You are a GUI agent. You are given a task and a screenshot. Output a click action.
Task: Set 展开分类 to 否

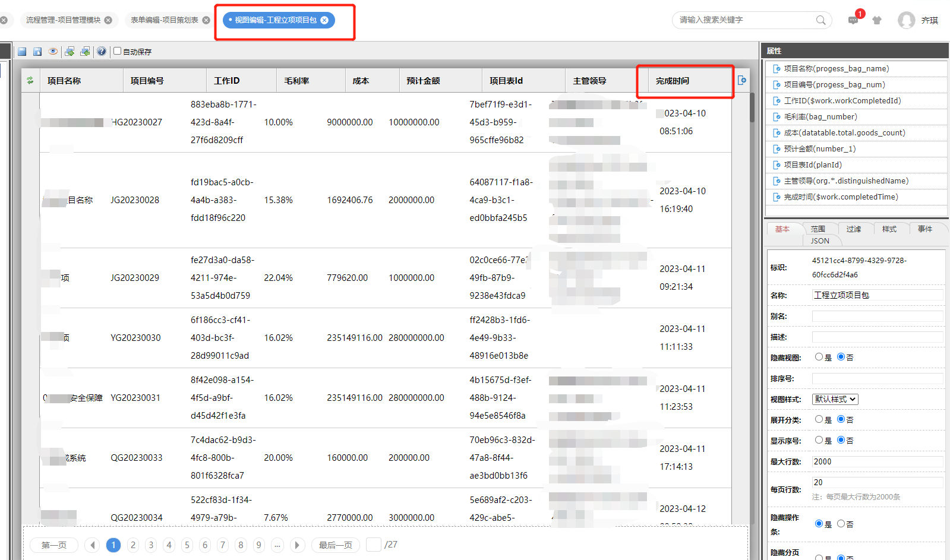coord(841,419)
